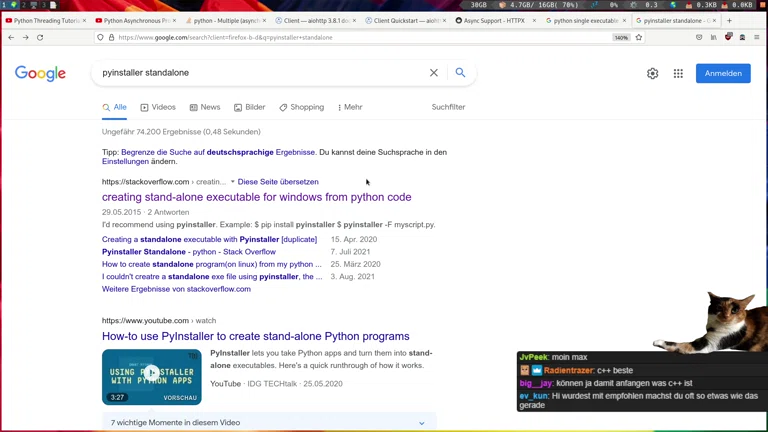Select the Alle search tab
Viewport: 768px width, 432px height.
click(x=115, y=107)
